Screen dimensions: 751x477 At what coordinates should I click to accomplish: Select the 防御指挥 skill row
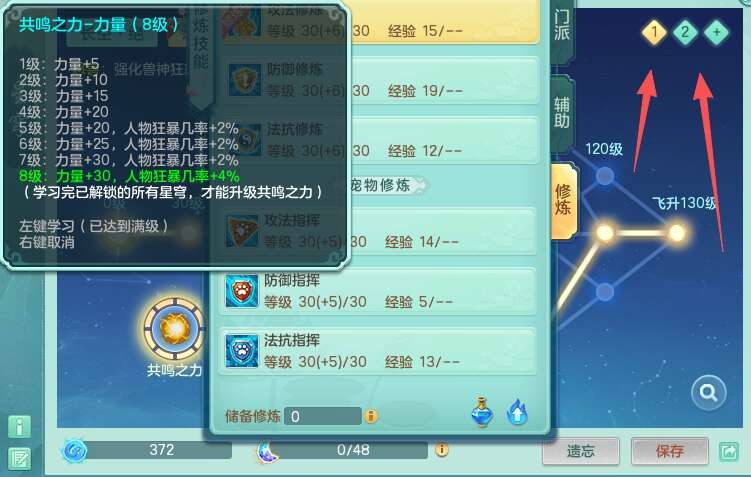point(378,291)
